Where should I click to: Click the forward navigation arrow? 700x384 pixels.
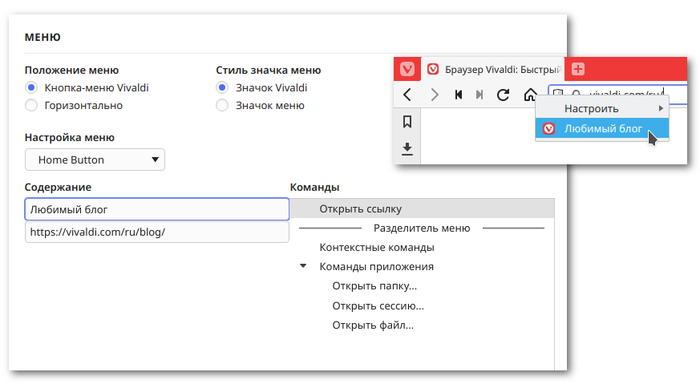point(434,95)
